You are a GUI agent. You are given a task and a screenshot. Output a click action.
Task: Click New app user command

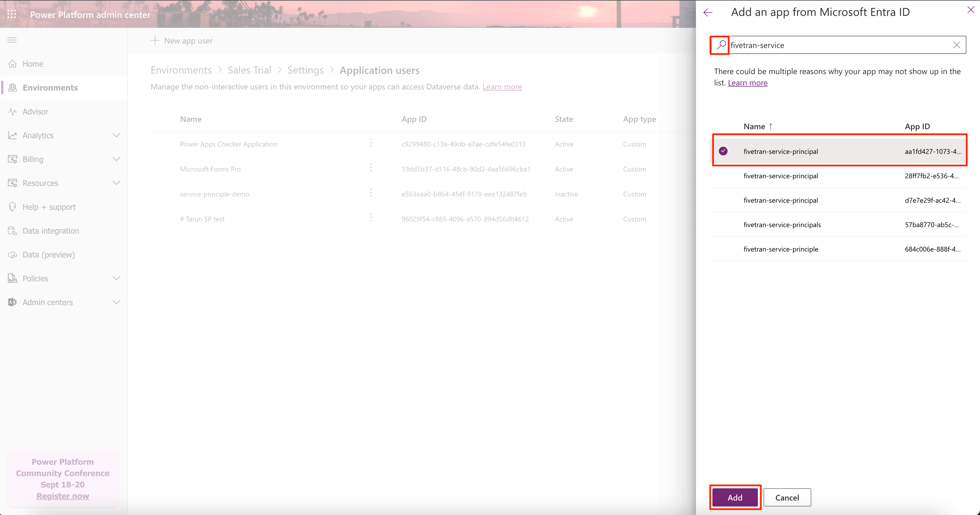(182, 40)
